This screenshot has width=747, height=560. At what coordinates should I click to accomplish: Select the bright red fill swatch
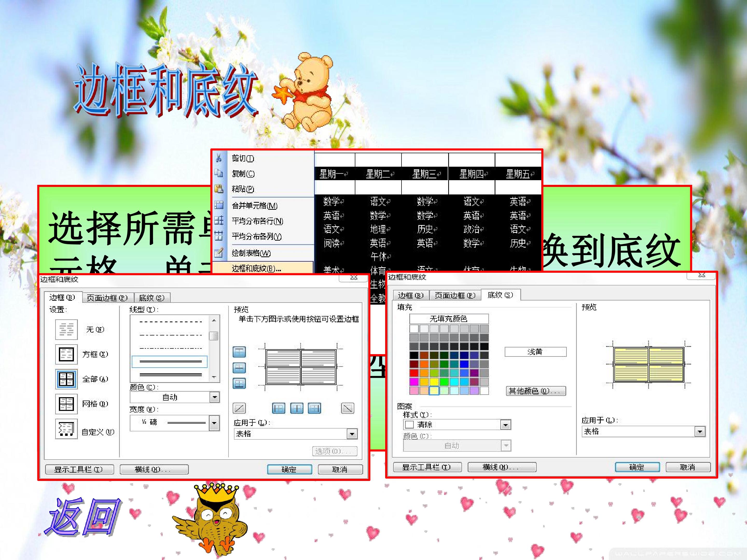414,373
